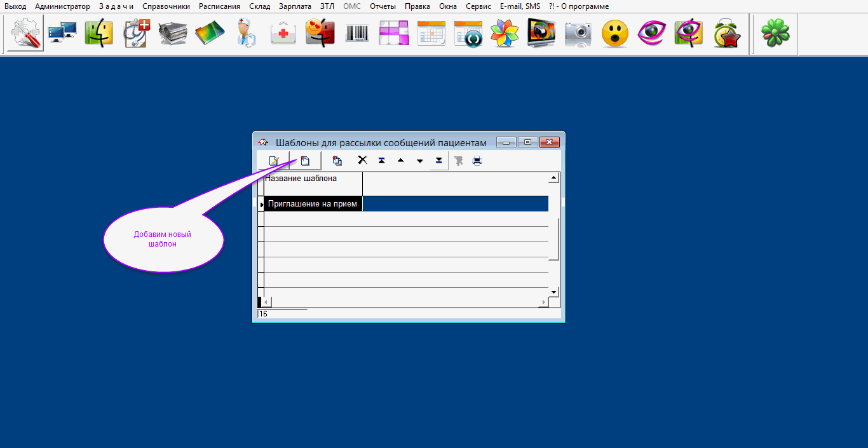Click the copy template icon
868x448 pixels.
coord(337,161)
